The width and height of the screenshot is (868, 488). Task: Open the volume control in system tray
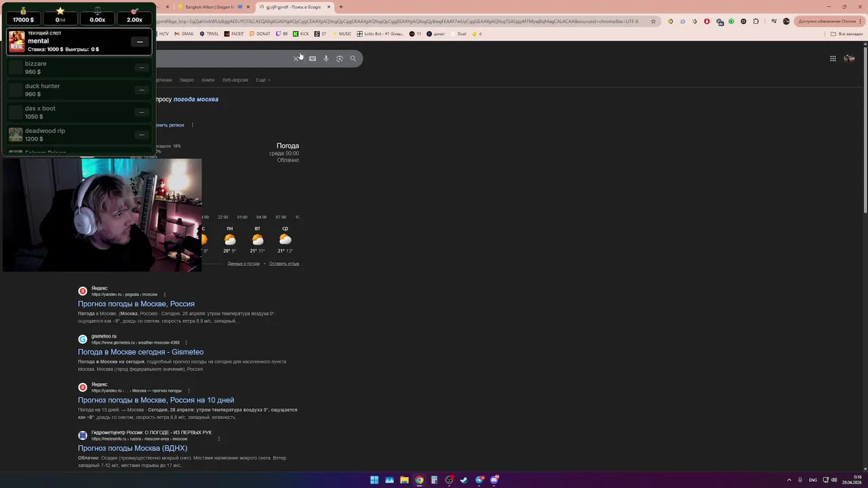click(834, 480)
